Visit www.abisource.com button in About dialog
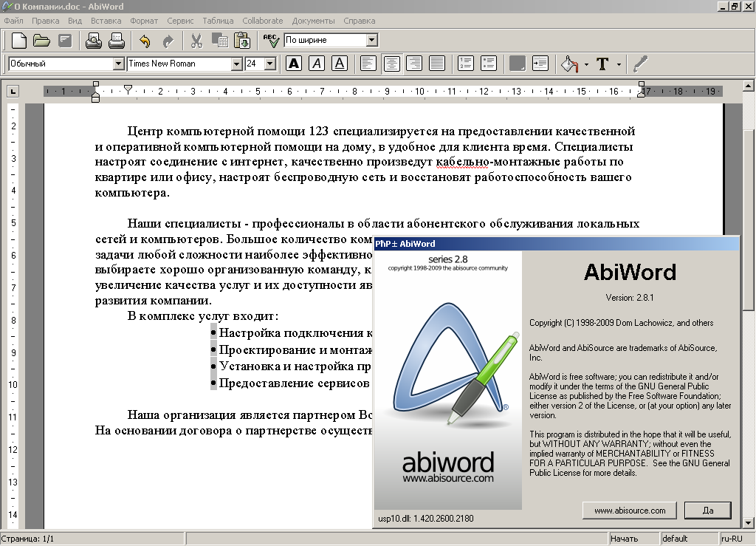Viewport: 756px width, 546px height. click(x=630, y=511)
